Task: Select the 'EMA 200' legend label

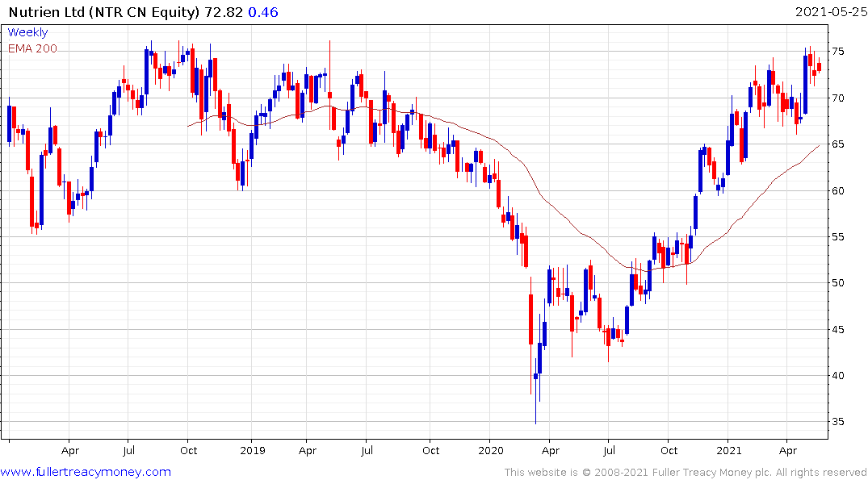Action: (x=32, y=48)
